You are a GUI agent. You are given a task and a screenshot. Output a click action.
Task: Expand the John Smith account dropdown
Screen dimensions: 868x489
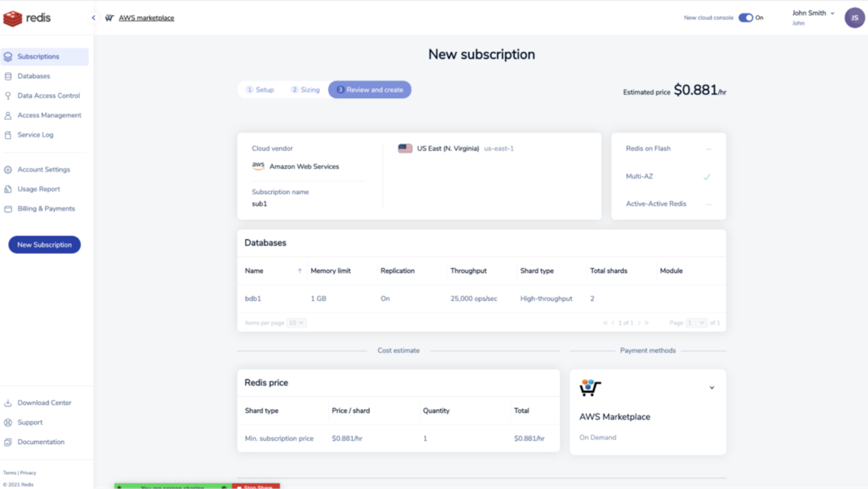click(x=832, y=14)
